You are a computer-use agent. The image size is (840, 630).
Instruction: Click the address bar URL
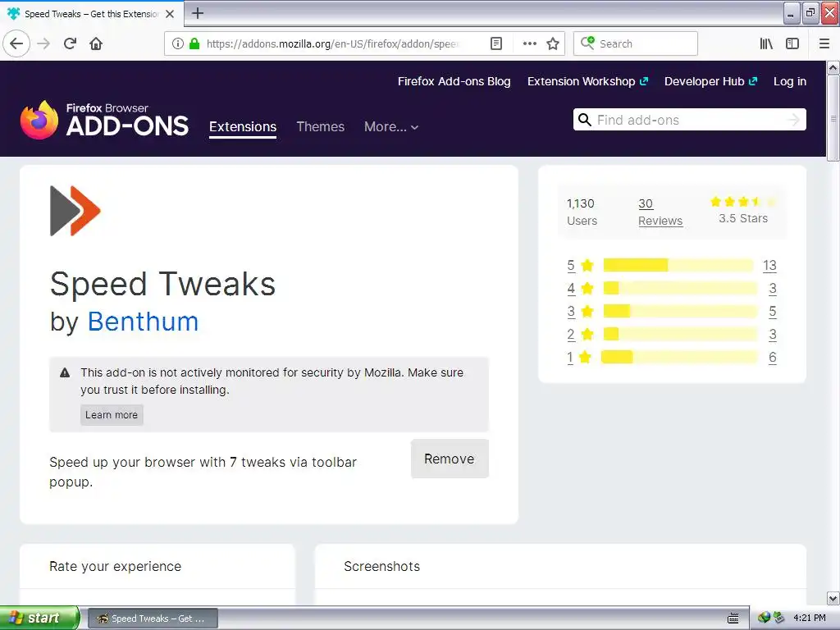pos(332,43)
